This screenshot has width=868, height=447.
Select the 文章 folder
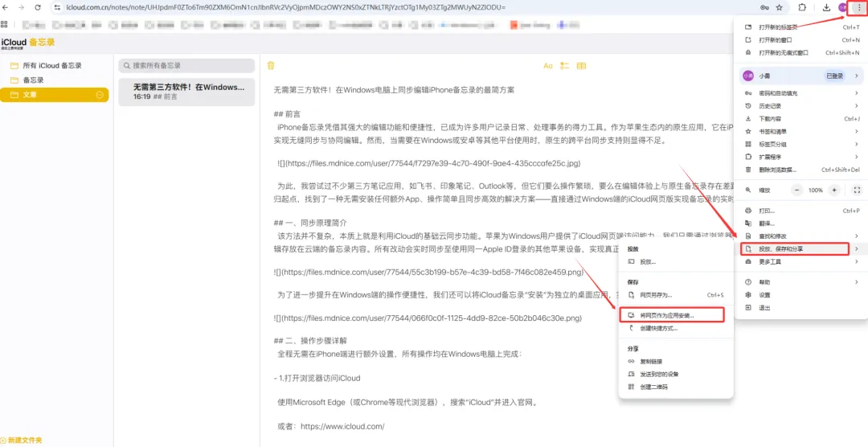(55, 95)
